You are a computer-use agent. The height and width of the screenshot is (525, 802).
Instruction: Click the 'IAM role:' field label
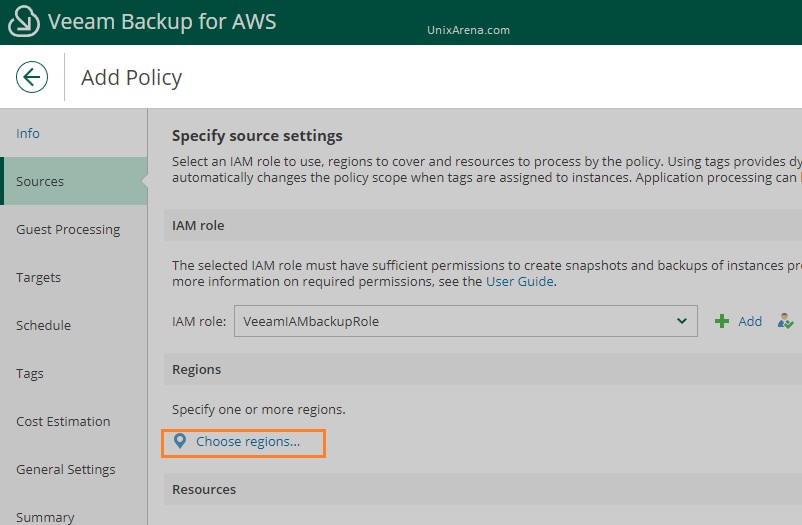199,321
